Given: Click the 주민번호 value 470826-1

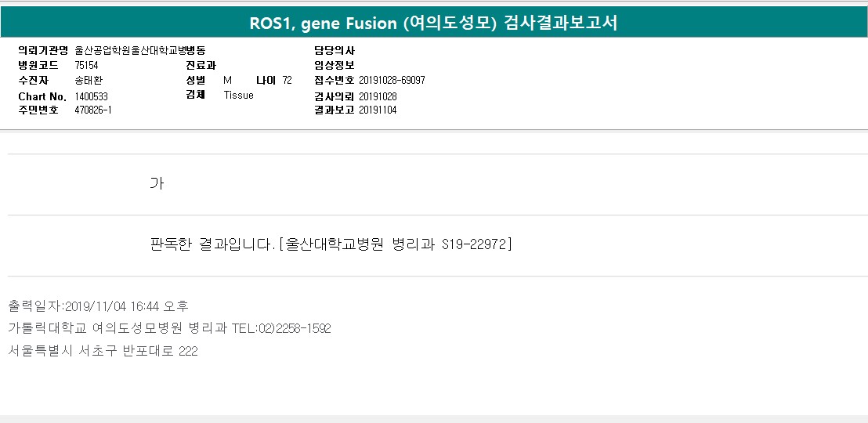Looking at the screenshot, I should pyautogui.click(x=93, y=110).
